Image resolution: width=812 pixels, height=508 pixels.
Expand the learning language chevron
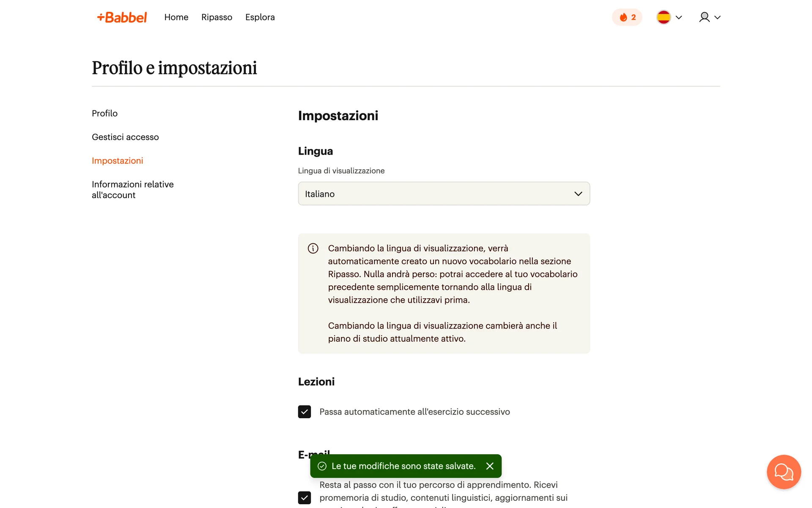point(679,17)
